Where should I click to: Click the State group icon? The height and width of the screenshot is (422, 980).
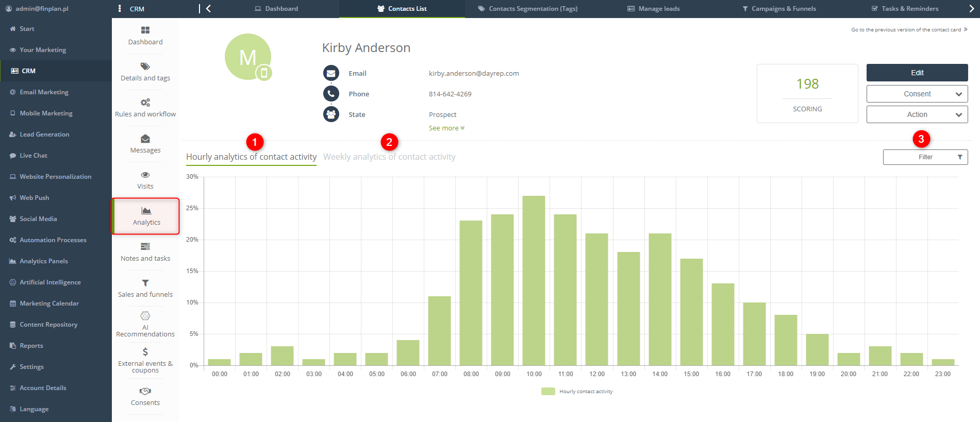pos(331,114)
